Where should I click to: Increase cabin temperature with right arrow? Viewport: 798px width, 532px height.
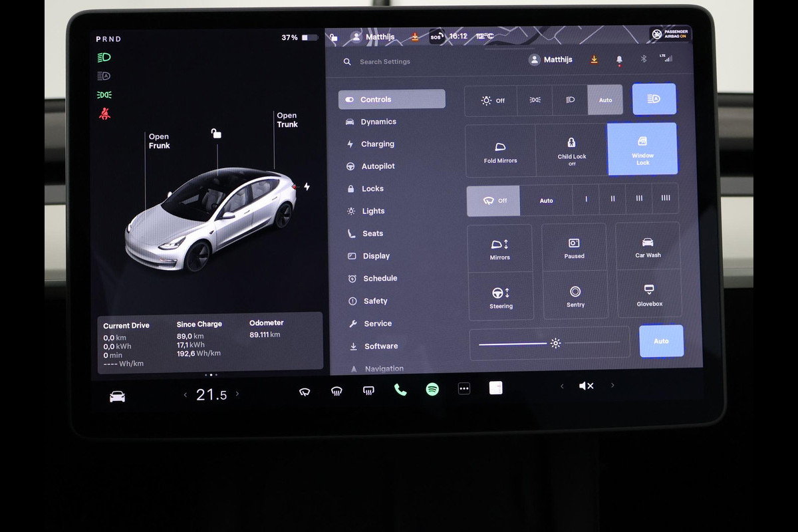[237, 394]
